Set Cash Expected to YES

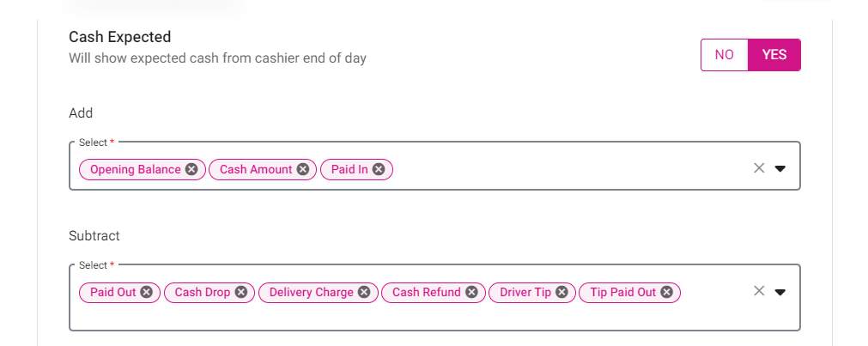(x=774, y=55)
